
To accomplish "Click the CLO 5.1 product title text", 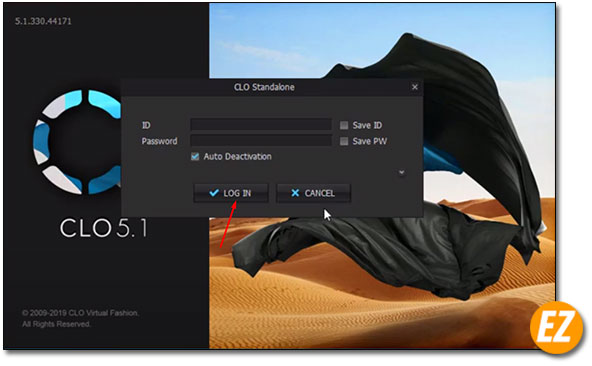I will coord(103,228).
